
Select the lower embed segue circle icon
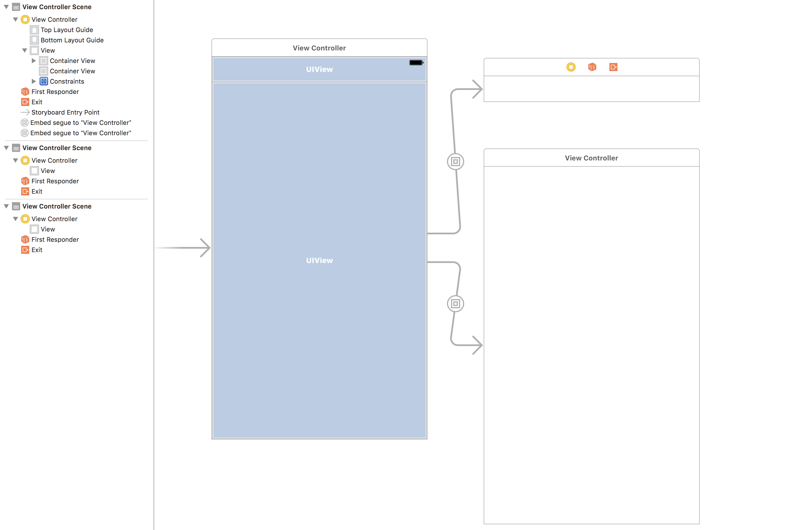[455, 304]
